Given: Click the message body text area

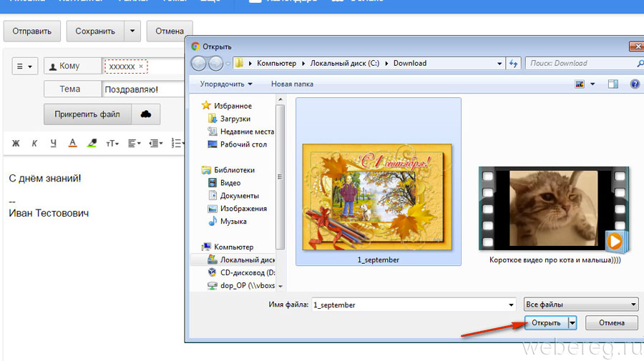Looking at the screenshot, I should (x=94, y=259).
